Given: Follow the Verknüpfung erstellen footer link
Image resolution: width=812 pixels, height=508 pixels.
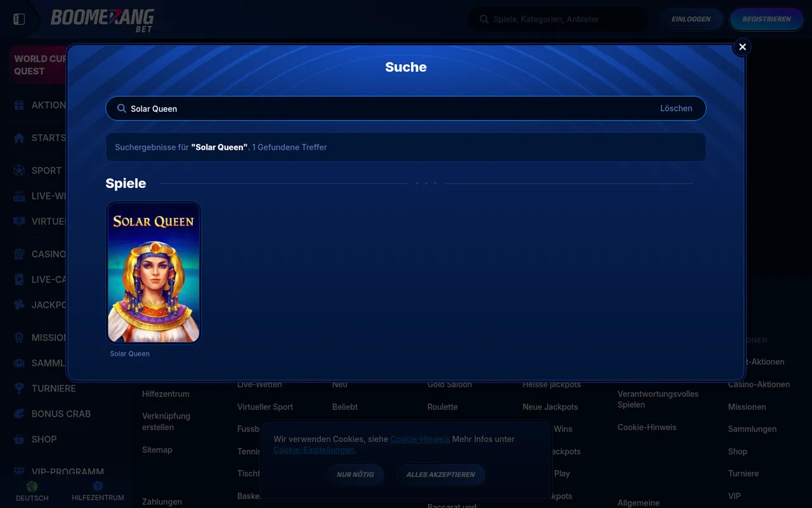Looking at the screenshot, I should (166, 422).
